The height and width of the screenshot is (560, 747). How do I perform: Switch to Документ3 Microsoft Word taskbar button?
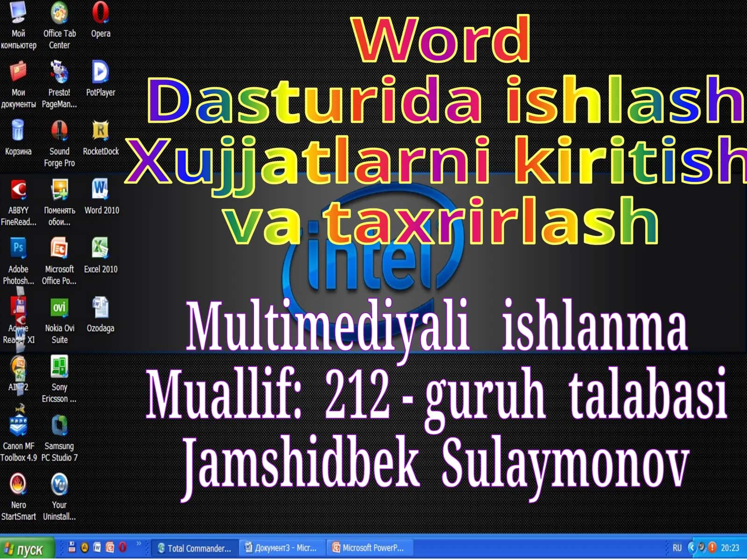[x=282, y=548]
